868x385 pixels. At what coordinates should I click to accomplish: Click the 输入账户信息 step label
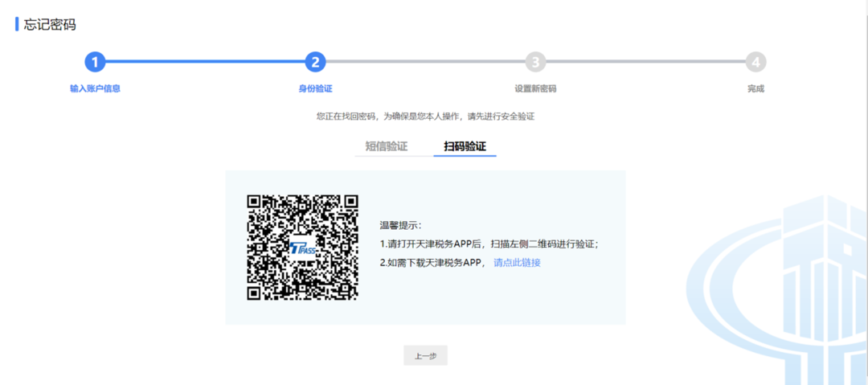(x=95, y=88)
